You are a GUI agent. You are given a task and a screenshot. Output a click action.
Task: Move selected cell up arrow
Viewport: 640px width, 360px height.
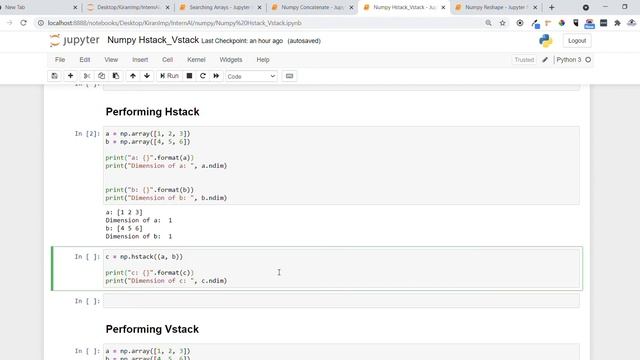[x=133, y=76]
